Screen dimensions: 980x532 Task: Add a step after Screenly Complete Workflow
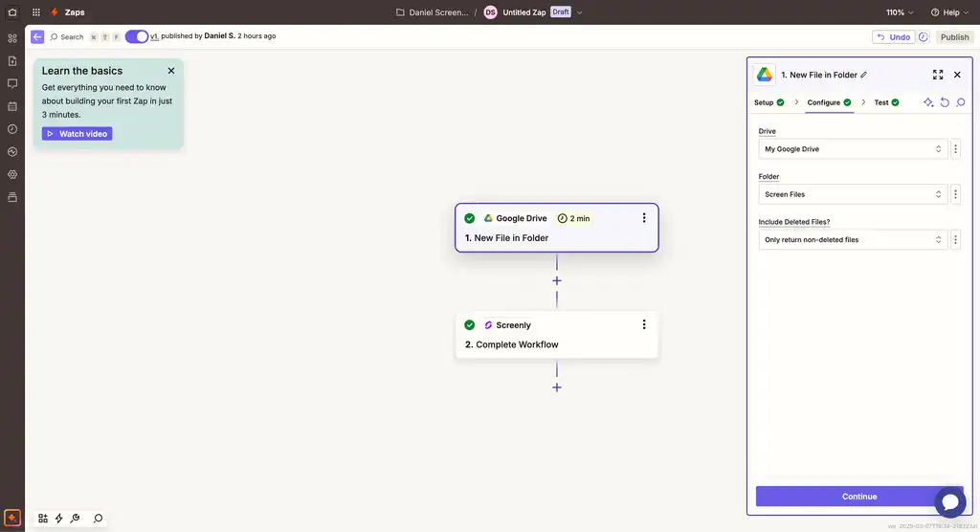(557, 388)
